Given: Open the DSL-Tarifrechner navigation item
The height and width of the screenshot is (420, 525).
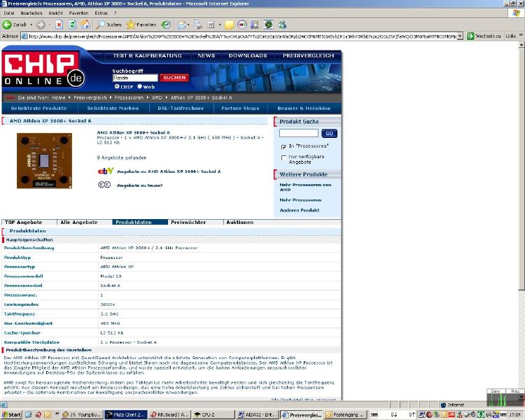Looking at the screenshot, I should tap(181, 108).
